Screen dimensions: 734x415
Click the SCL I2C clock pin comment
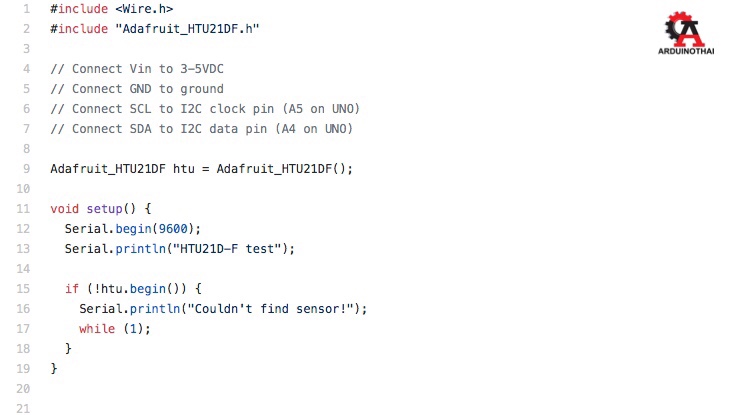pos(205,109)
